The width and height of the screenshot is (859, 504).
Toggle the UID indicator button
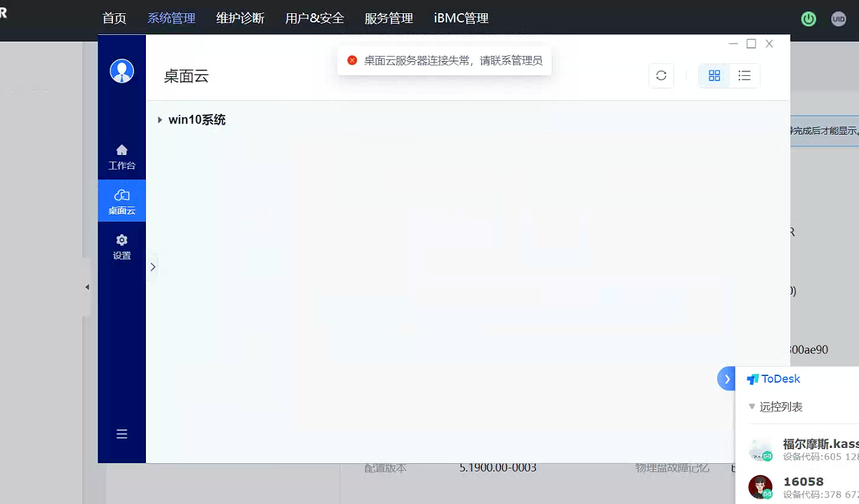pyautogui.click(x=838, y=18)
